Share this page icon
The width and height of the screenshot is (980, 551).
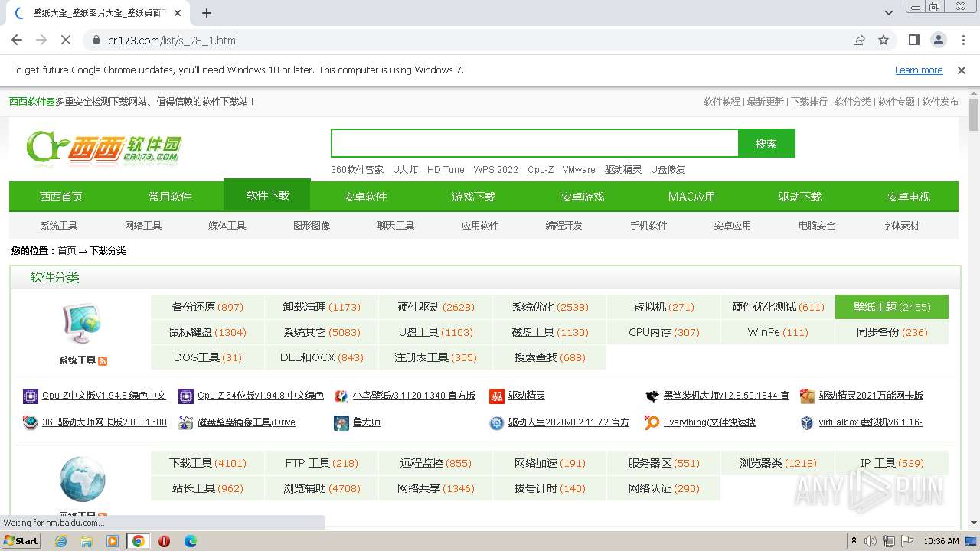tap(859, 40)
